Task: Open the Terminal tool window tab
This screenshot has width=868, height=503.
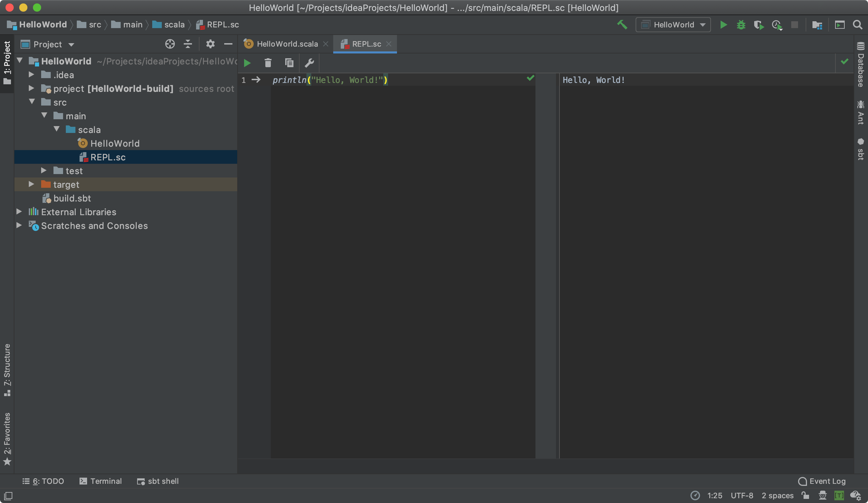Action: tap(100, 481)
